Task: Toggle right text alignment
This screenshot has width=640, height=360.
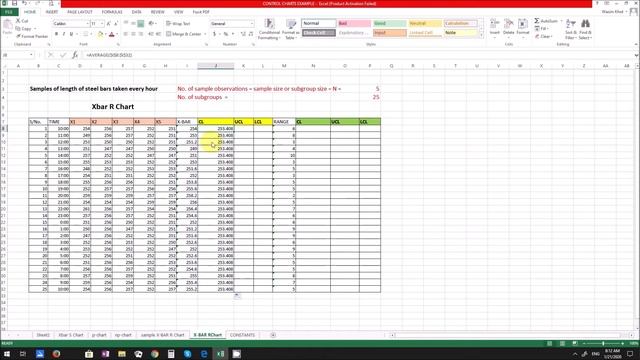Action: (x=141, y=34)
